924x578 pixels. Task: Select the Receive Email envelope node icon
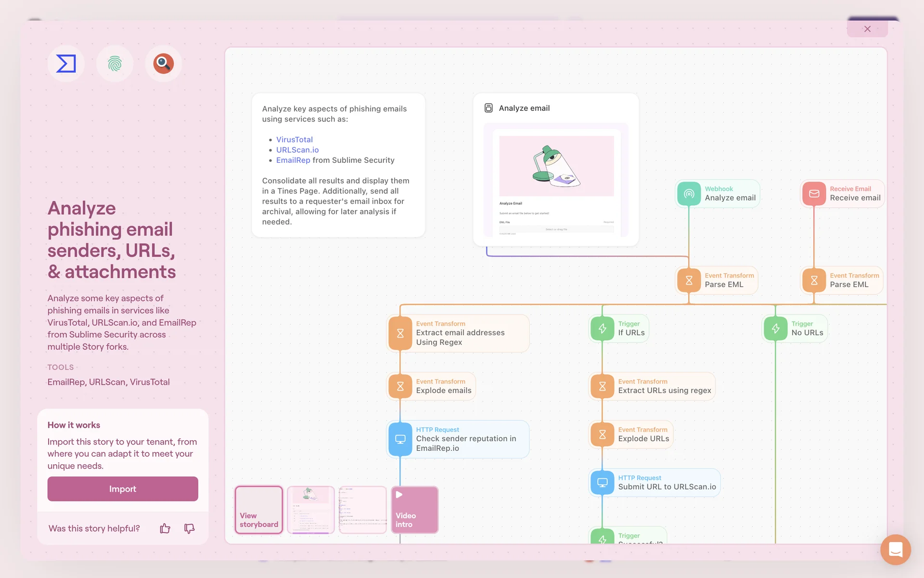click(x=814, y=194)
